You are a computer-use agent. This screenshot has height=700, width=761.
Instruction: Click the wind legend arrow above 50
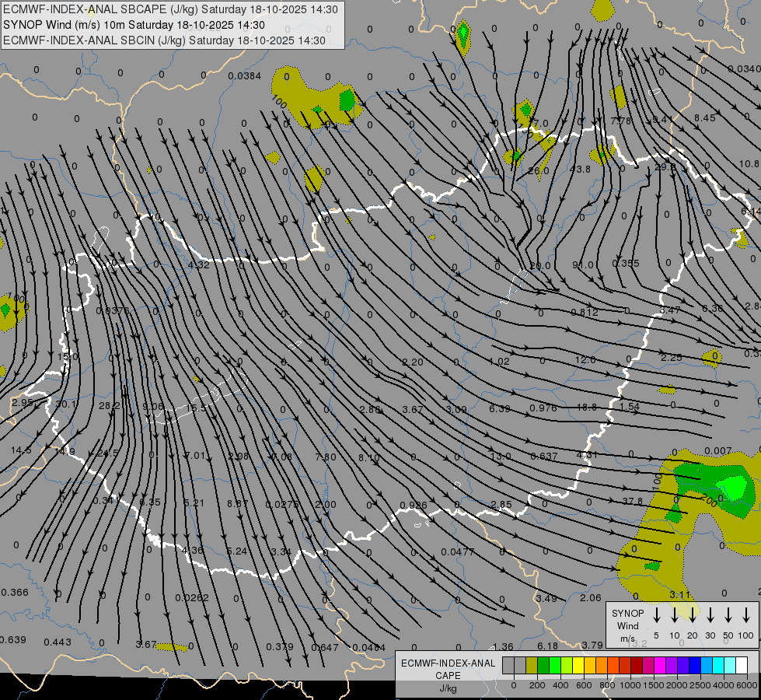pyautogui.click(x=728, y=615)
